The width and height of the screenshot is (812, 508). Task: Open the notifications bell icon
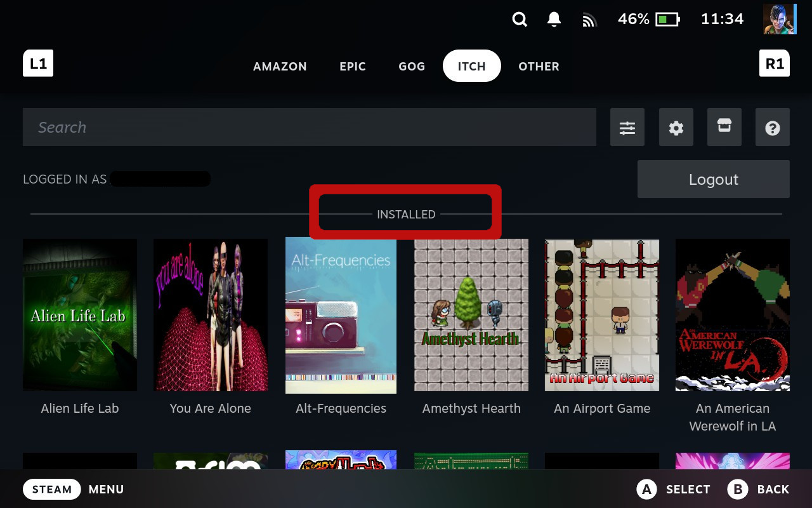click(x=553, y=19)
